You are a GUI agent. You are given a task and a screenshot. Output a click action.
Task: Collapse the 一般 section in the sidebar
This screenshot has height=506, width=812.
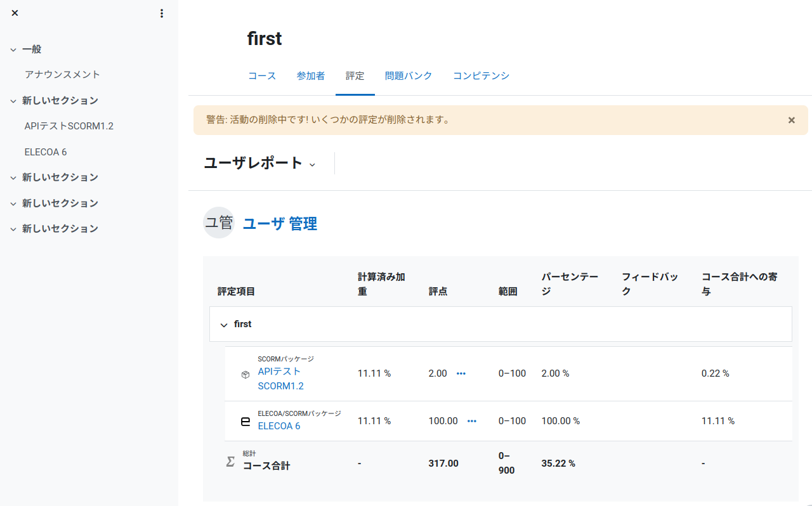[13, 49]
